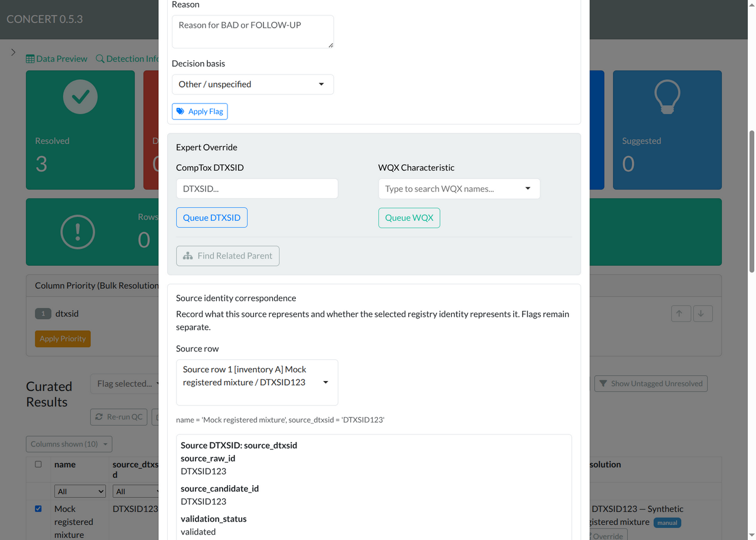Click the 'manual' badge in resolution column

(x=667, y=522)
